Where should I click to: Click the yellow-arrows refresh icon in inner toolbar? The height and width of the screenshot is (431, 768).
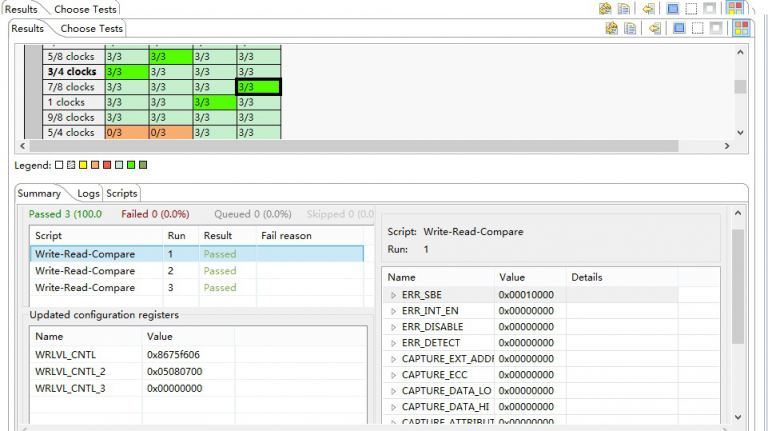[x=611, y=28]
